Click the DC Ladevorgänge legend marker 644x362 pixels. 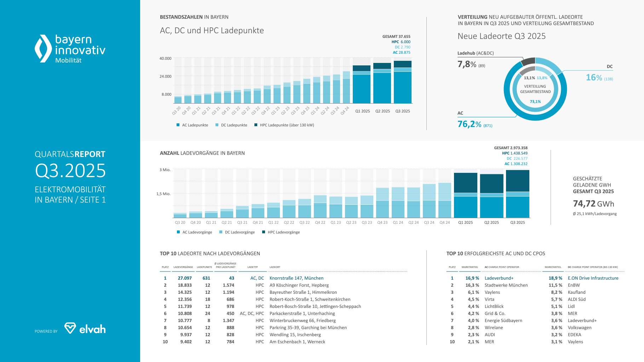(221, 232)
